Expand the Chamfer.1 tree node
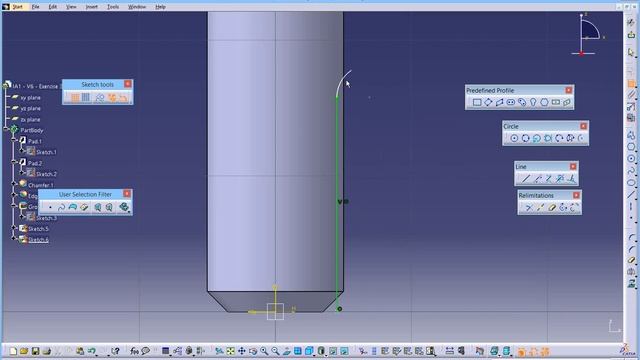The height and width of the screenshot is (360, 640). click(14, 184)
